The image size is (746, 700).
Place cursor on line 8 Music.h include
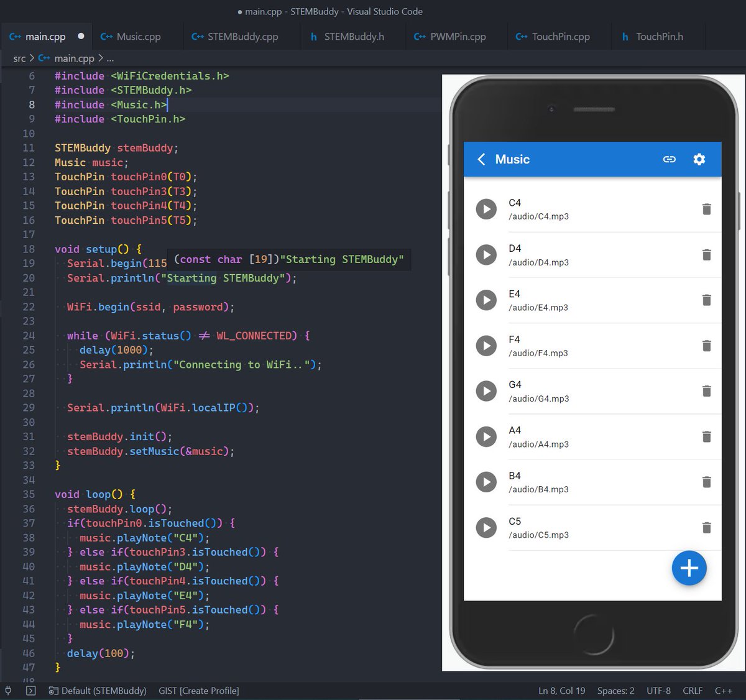point(111,105)
